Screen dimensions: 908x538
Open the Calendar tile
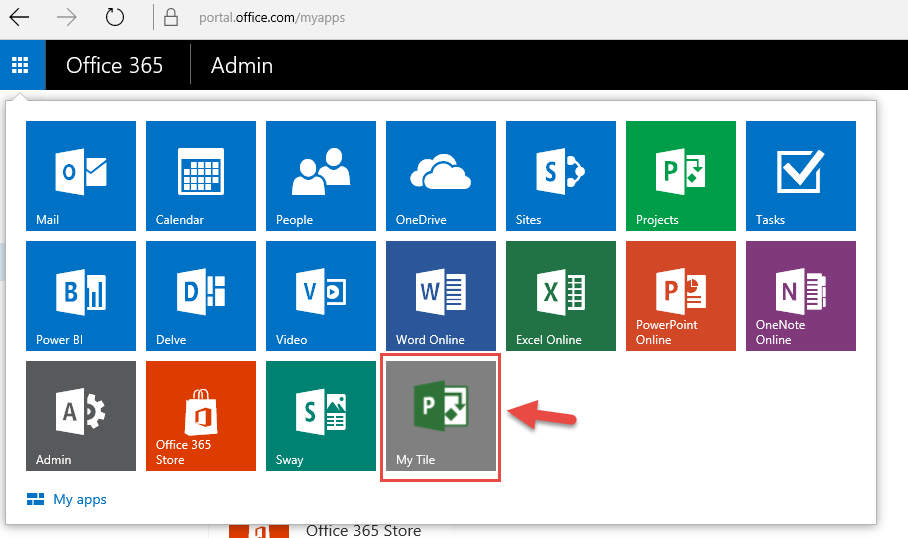(201, 176)
